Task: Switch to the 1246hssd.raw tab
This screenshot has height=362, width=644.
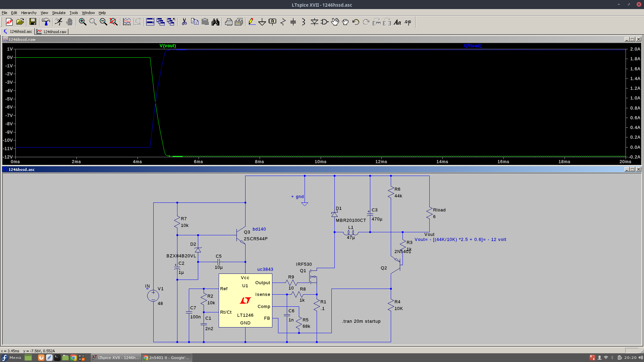Action: (x=52, y=32)
